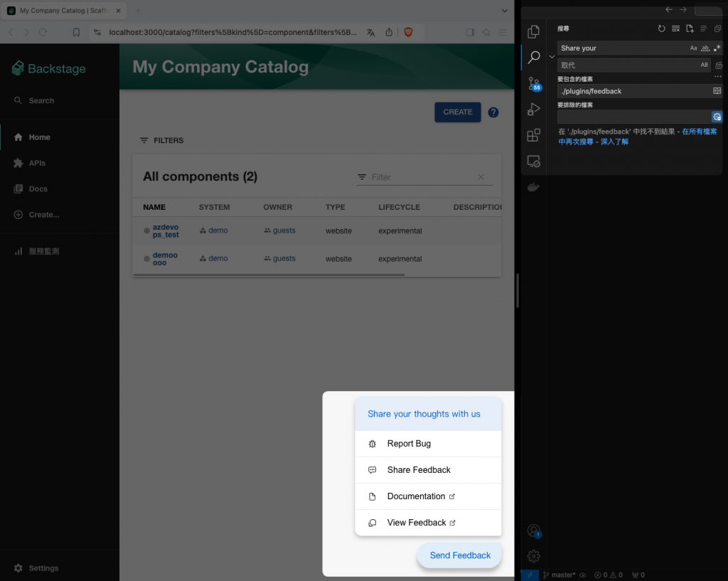The height and width of the screenshot is (581, 728).
Task: Open Source Control view with 55 badge
Action: tap(534, 84)
